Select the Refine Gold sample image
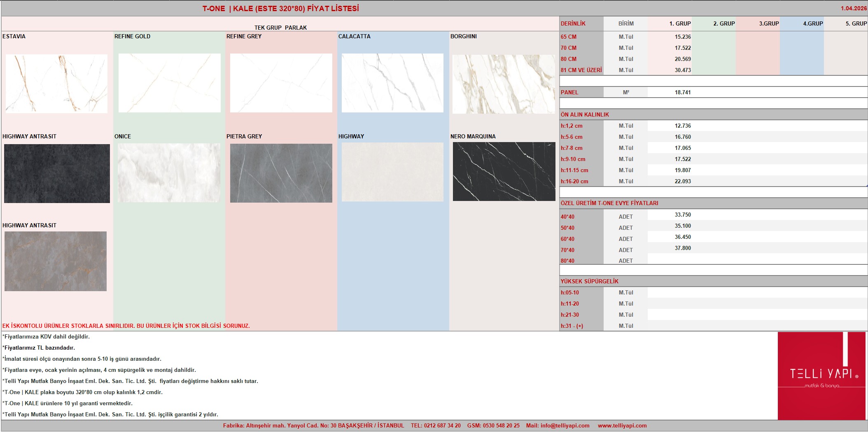868x432 pixels. 170,83
